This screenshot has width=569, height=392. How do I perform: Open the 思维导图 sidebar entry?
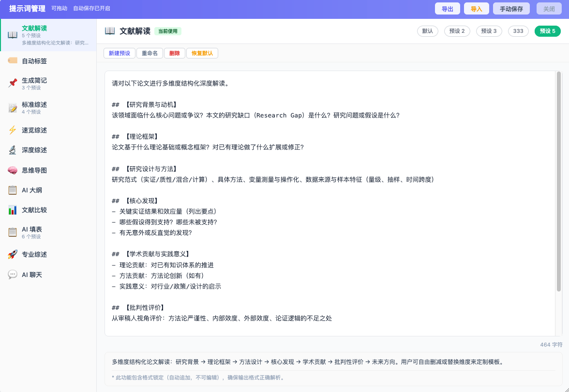click(48, 170)
